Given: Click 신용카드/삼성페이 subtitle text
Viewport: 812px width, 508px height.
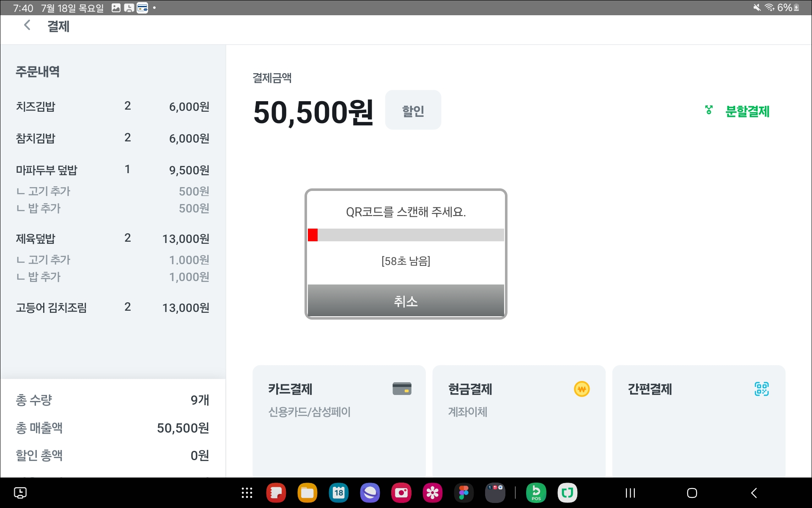Looking at the screenshot, I should (310, 412).
